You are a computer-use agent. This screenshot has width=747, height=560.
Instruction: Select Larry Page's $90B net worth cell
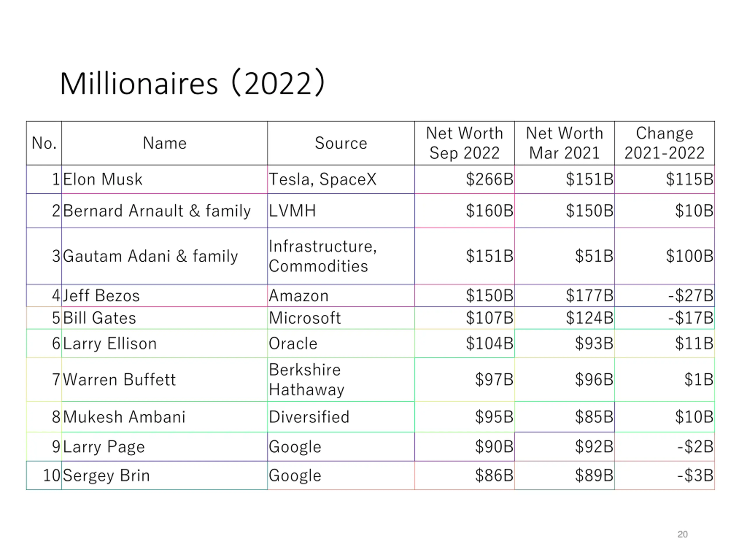point(465,447)
